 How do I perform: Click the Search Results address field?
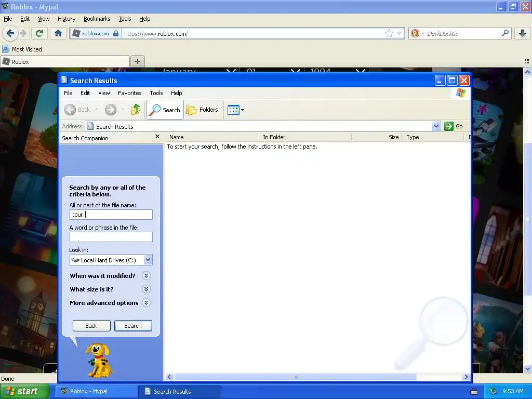coord(260,126)
